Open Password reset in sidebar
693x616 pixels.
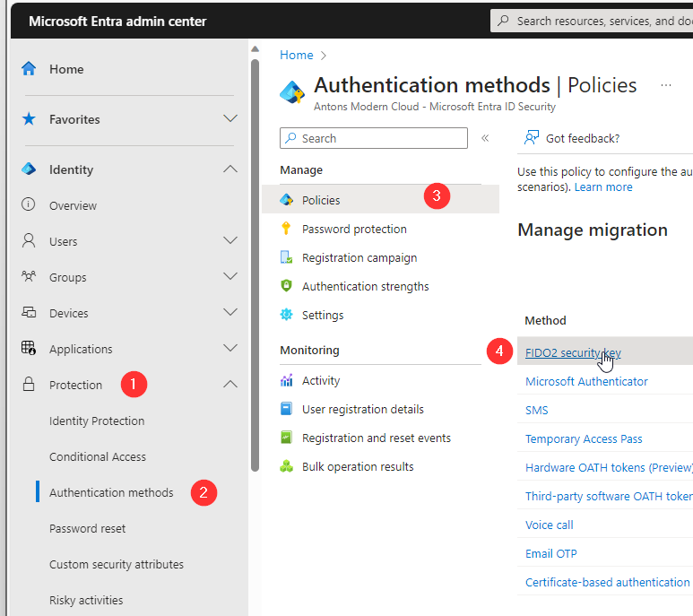pyautogui.click(x=88, y=528)
